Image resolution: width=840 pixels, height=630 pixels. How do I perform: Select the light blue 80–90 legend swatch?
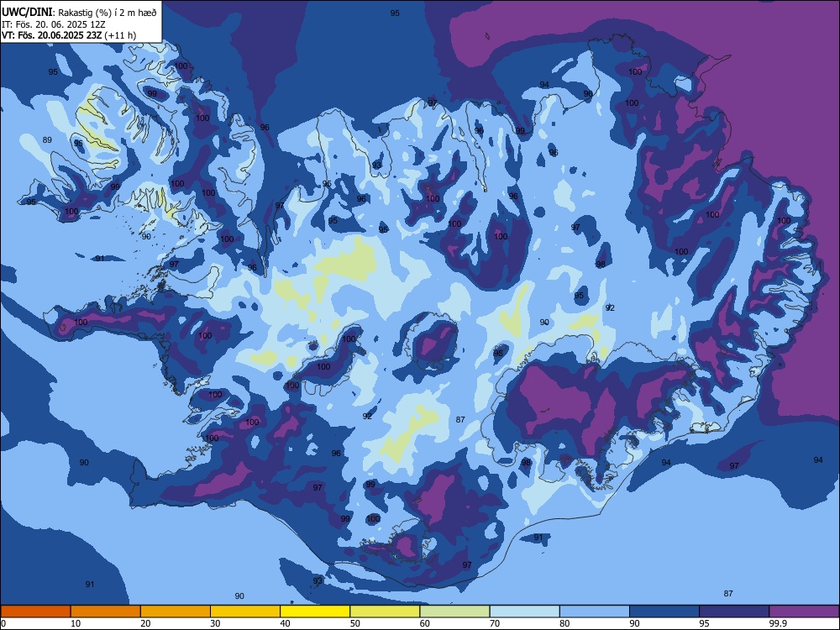595,612
